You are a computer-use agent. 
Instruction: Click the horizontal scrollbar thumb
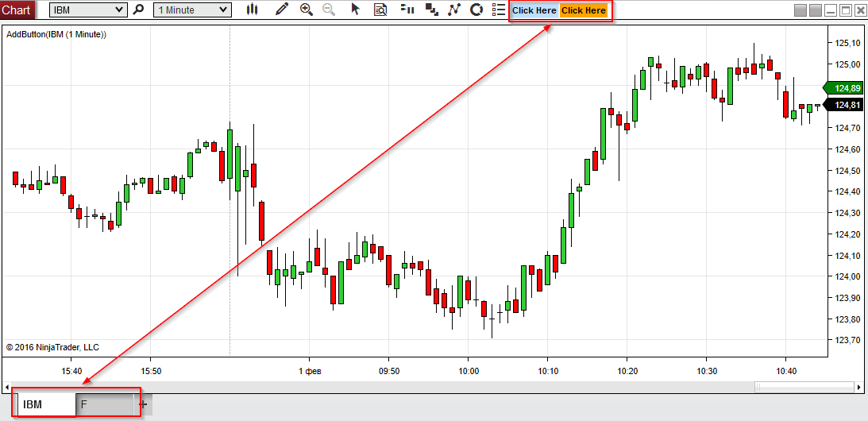point(804,387)
